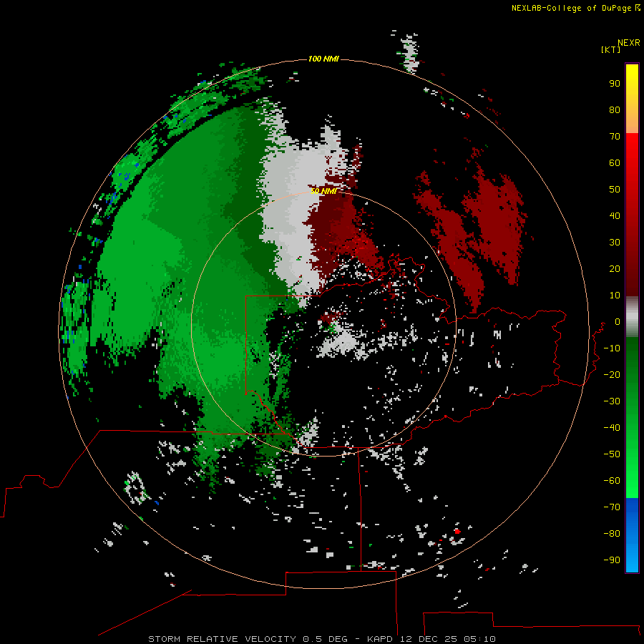Click the -20 scale value
Viewport: 644px width, 644px height.
click(612, 374)
